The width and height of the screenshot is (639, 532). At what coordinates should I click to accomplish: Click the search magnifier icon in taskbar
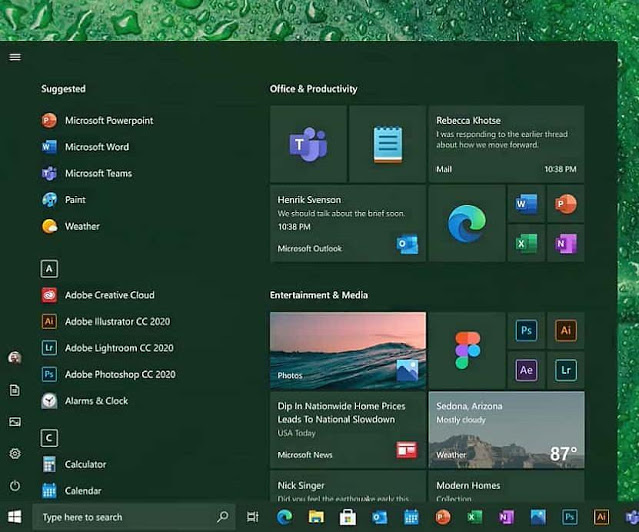[x=223, y=517]
